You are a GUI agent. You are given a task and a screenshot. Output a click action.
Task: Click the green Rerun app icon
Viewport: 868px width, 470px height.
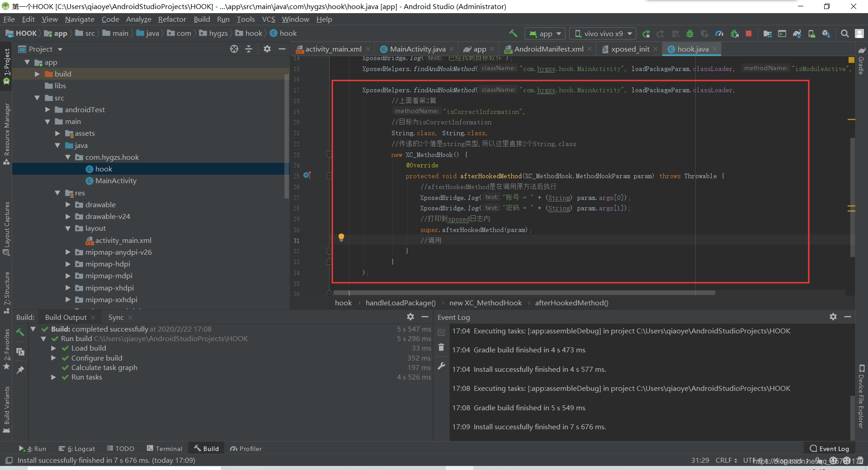tap(646, 33)
